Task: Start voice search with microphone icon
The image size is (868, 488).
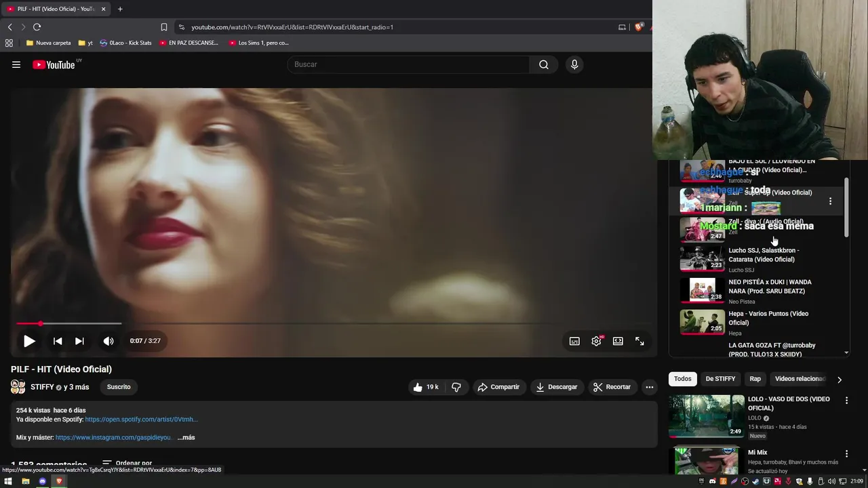Action: pos(574,64)
